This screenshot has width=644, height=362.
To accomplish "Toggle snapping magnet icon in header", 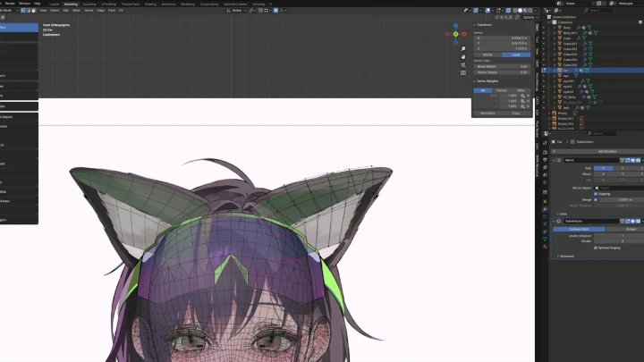I will (260, 10).
